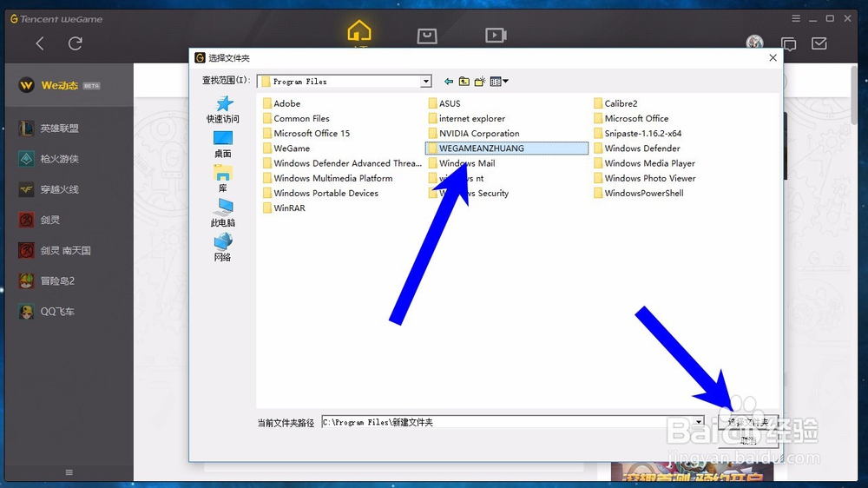Screen dimensions: 868x488
Task: Open the WeGame hamburger menu
Action: (796, 18)
